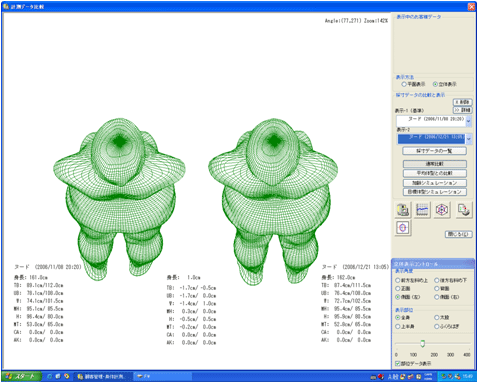Click the Windows Start button
478x383 pixels.
click(22, 376)
